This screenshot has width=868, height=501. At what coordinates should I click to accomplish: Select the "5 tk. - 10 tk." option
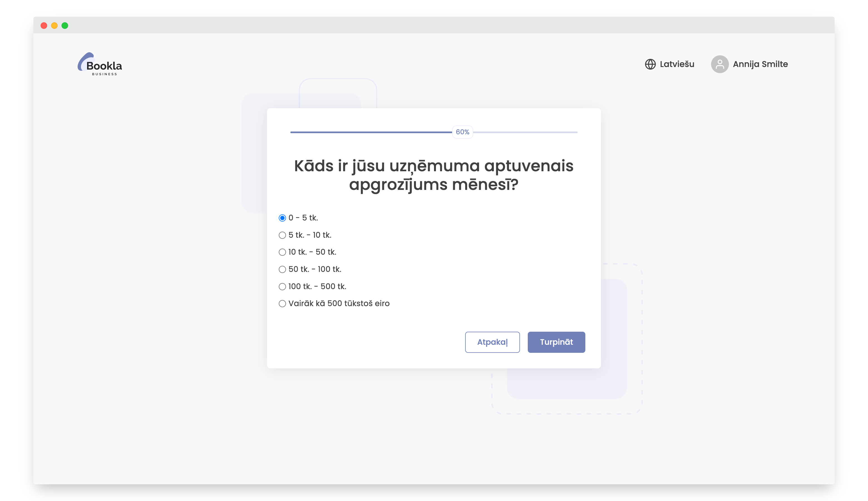[x=282, y=235]
